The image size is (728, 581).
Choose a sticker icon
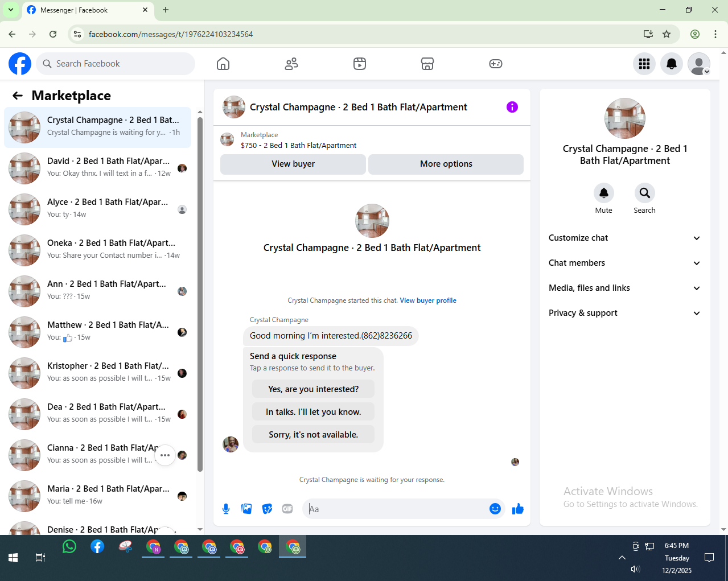[x=267, y=509]
